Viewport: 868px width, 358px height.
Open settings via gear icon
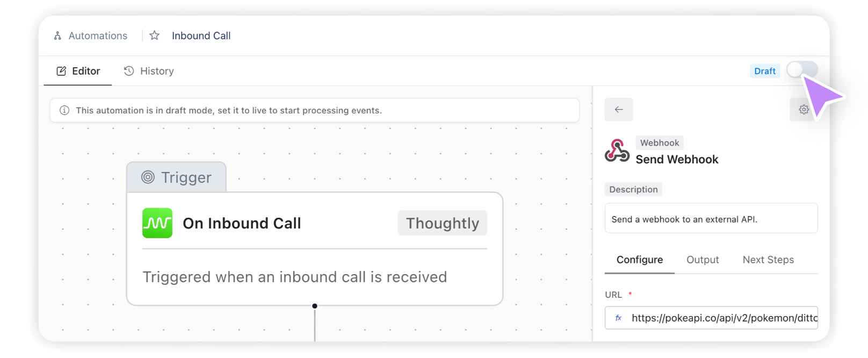tap(804, 110)
